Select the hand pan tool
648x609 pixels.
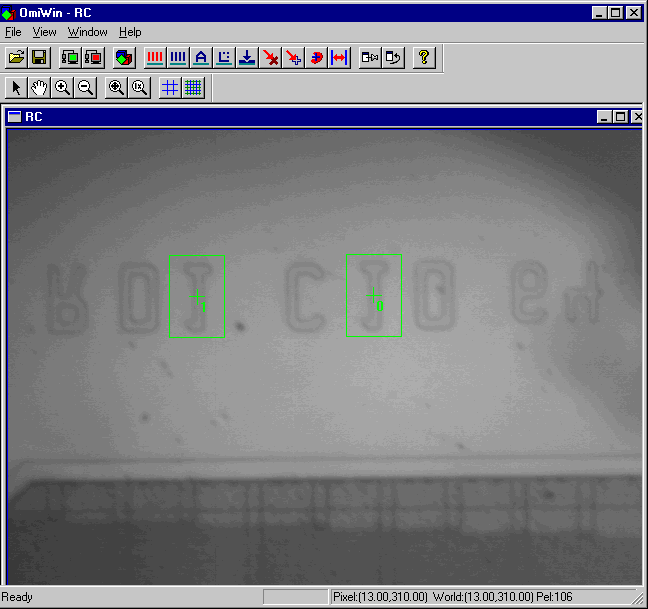(x=39, y=88)
